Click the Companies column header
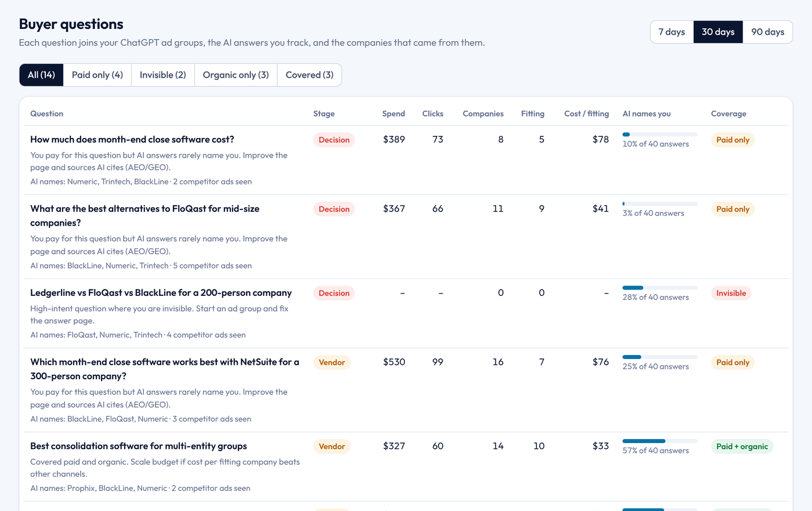The width and height of the screenshot is (812, 511). tap(483, 114)
